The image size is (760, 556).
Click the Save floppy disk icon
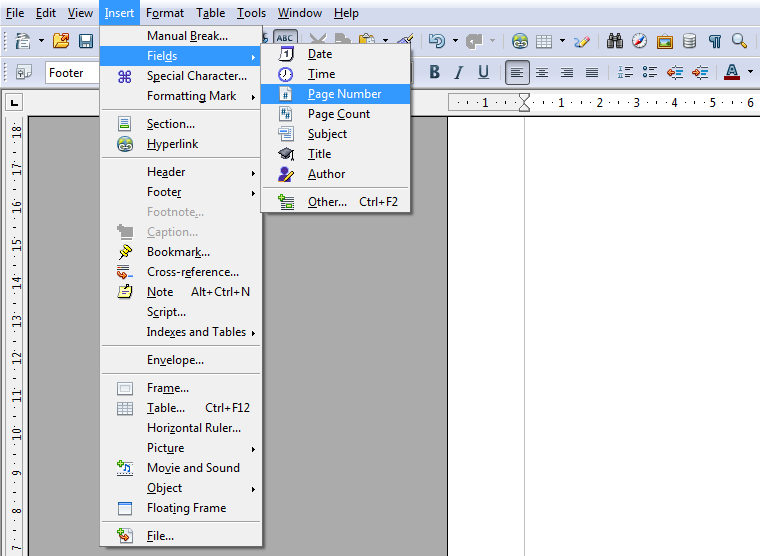(86, 41)
